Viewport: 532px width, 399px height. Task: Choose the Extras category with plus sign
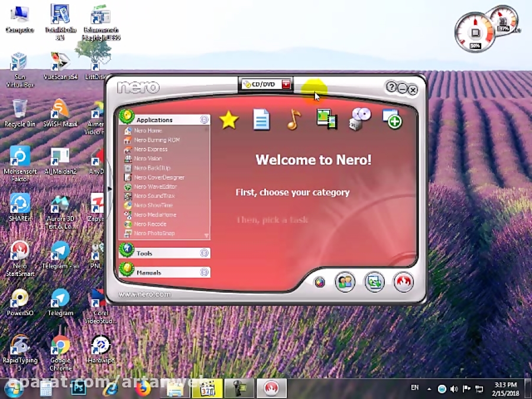392,119
